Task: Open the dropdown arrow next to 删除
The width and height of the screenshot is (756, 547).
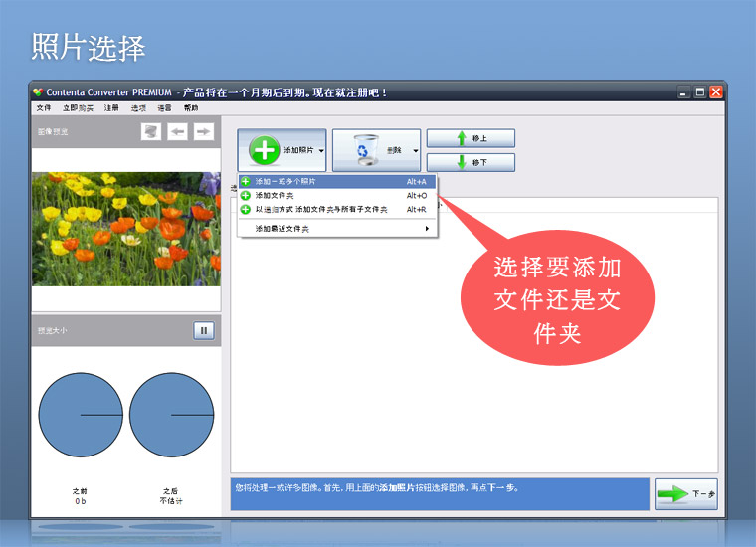Action: point(415,151)
